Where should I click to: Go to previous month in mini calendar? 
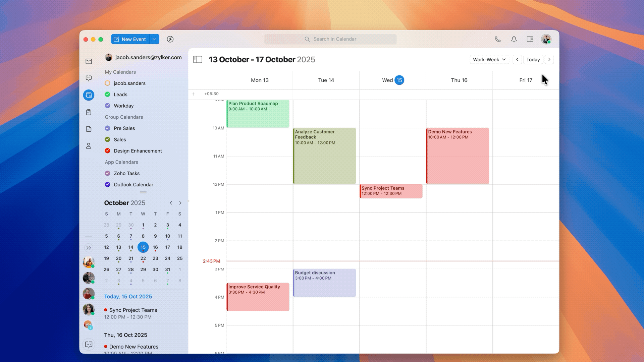(x=171, y=203)
